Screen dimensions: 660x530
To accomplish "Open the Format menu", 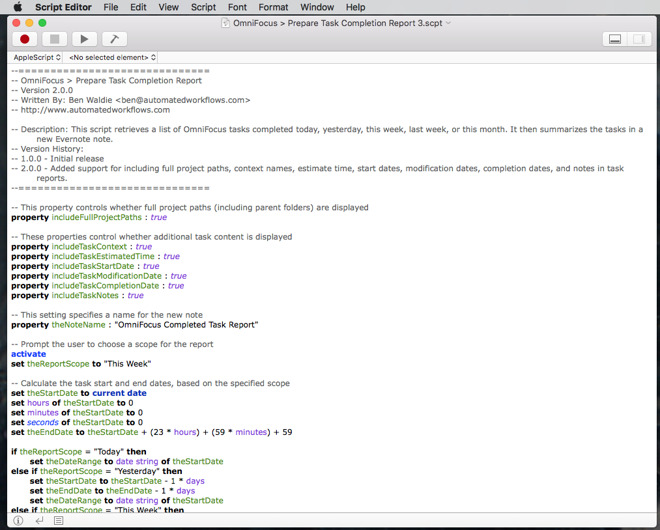I will pos(273,7).
